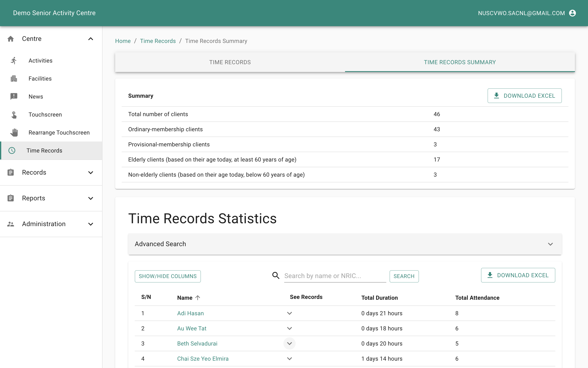The height and width of the screenshot is (368, 588).
Task: Click the ordinary-membership value 43
Action: [x=437, y=129]
